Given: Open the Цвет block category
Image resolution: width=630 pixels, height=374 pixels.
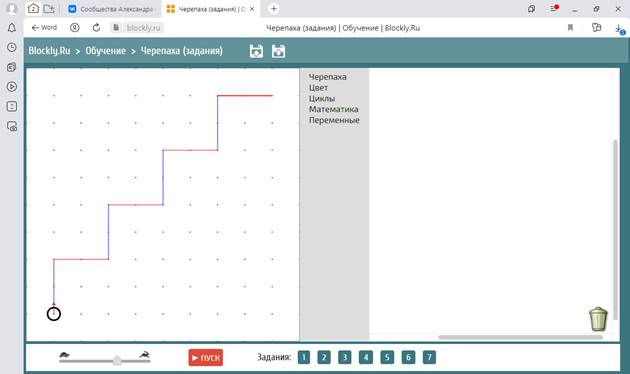Looking at the screenshot, I should (x=318, y=88).
